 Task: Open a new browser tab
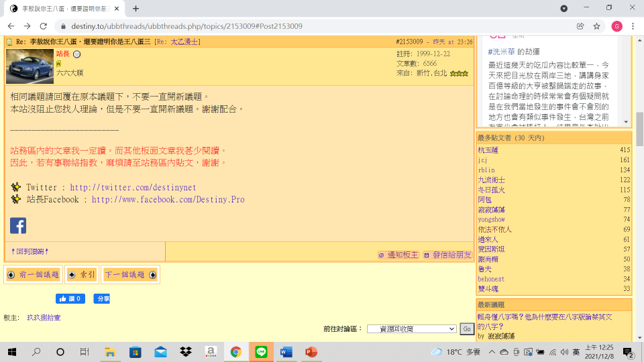coord(136,8)
